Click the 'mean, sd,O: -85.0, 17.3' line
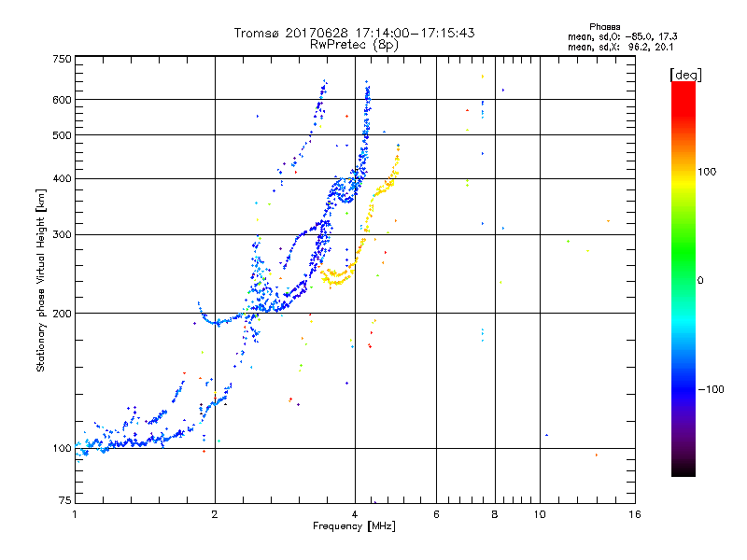Image resolution: width=747 pixels, height=560 pixels. tap(622, 36)
